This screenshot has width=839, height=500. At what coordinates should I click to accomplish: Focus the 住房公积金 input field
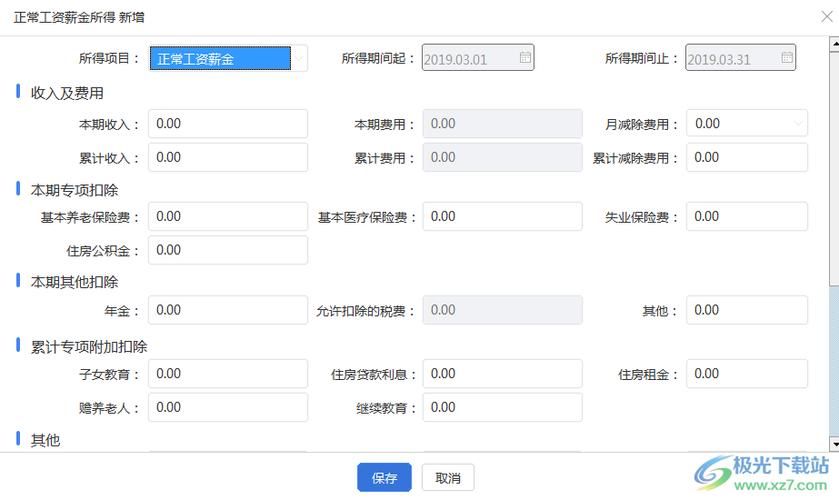pyautogui.click(x=228, y=250)
